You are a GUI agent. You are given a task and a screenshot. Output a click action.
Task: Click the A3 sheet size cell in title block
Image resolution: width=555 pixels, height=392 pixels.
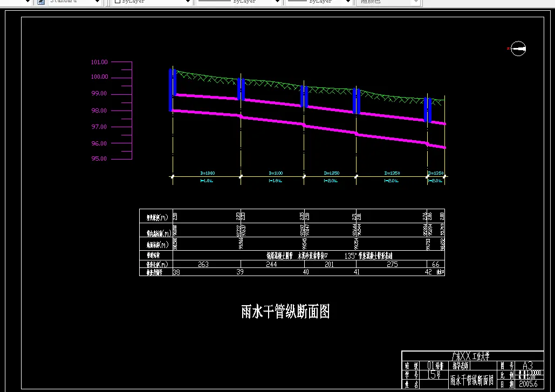(527, 365)
